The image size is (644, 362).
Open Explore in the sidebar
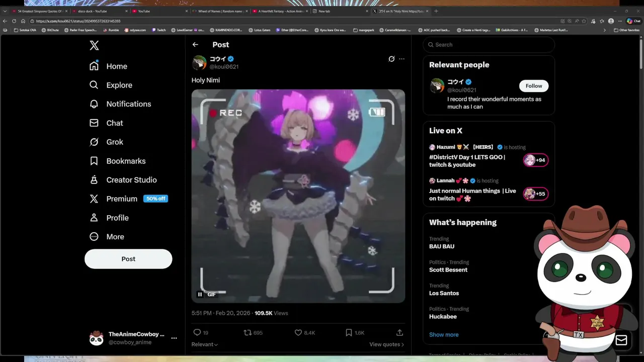(111, 85)
